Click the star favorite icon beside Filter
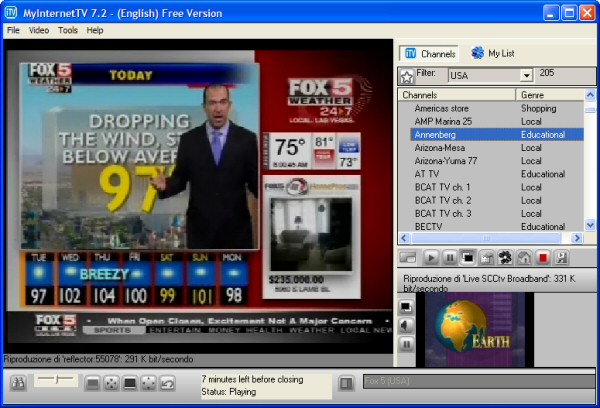600x408 pixels. 407,76
